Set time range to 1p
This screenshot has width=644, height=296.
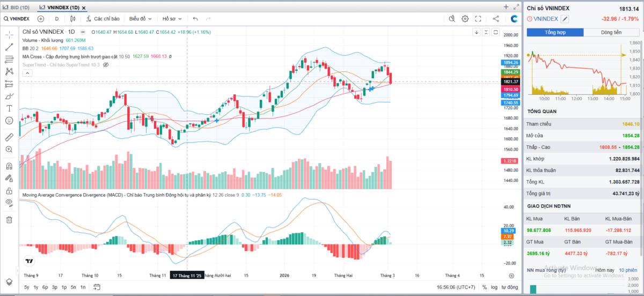pyautogui.click(x=64, y=287)
